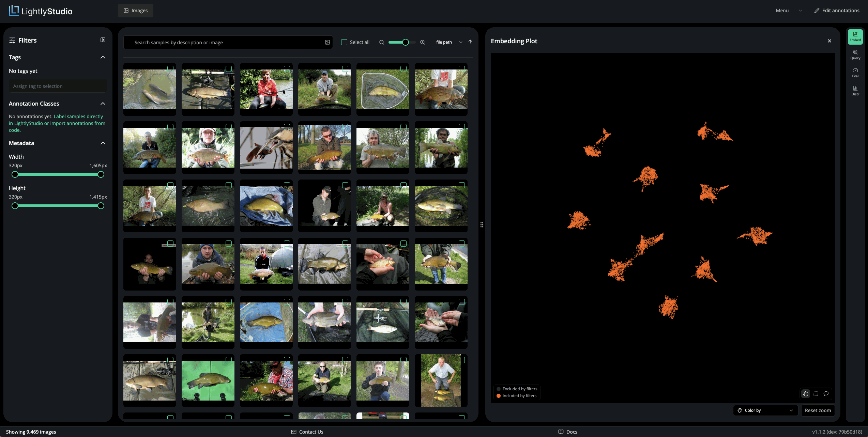Open the Menu dropdown in header
Image resolution: width=868 pixels, height=437 pixels.
tap(789, 11)
